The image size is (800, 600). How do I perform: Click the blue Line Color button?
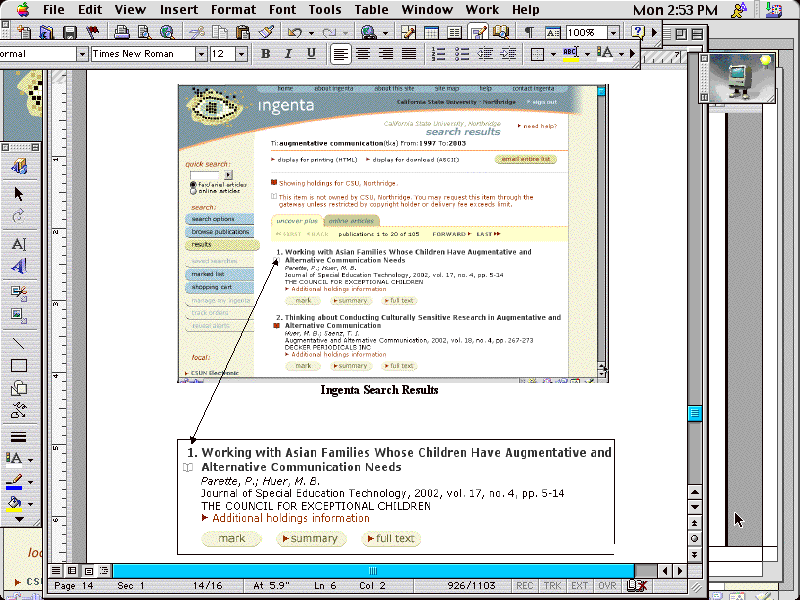click(14, 482)
